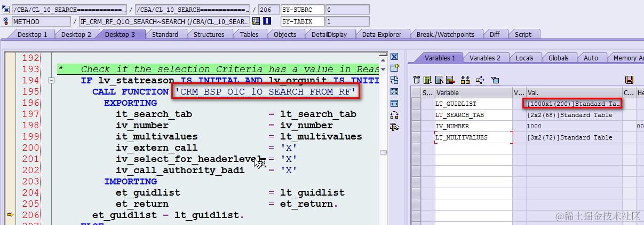Click the delete variables trash icon

[x=417, y=80]
